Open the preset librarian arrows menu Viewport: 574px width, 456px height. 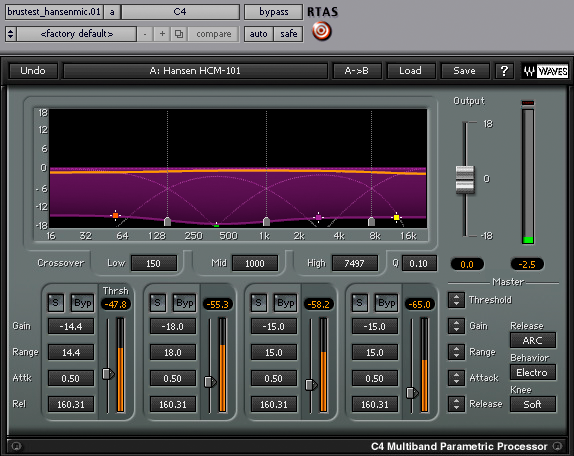(x=11, y=34)
